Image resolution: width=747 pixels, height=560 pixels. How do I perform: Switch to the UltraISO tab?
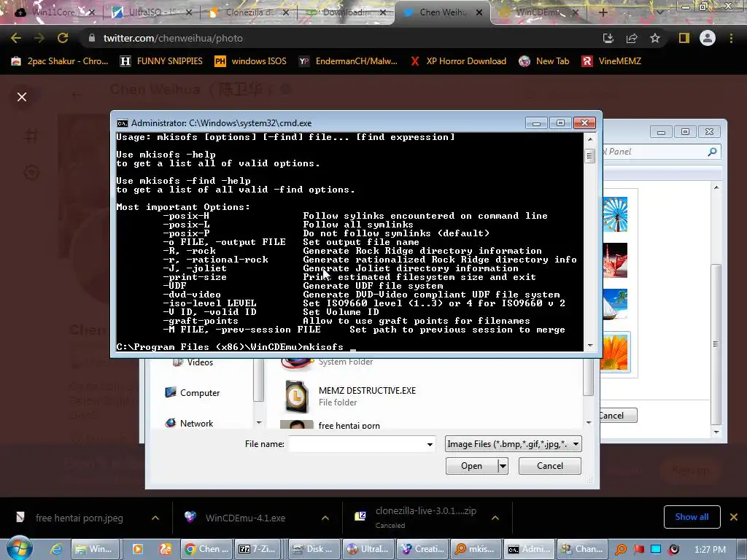pos(150,12)
